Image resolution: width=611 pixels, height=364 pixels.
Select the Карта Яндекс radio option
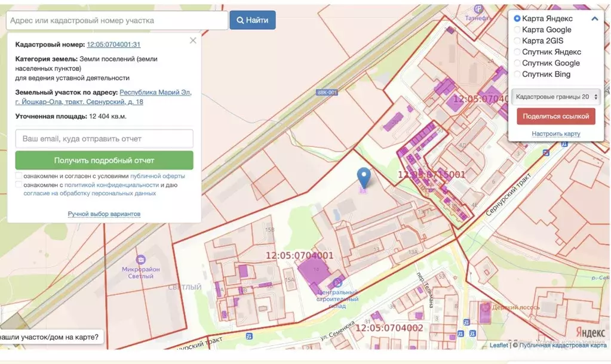(517, 18)
